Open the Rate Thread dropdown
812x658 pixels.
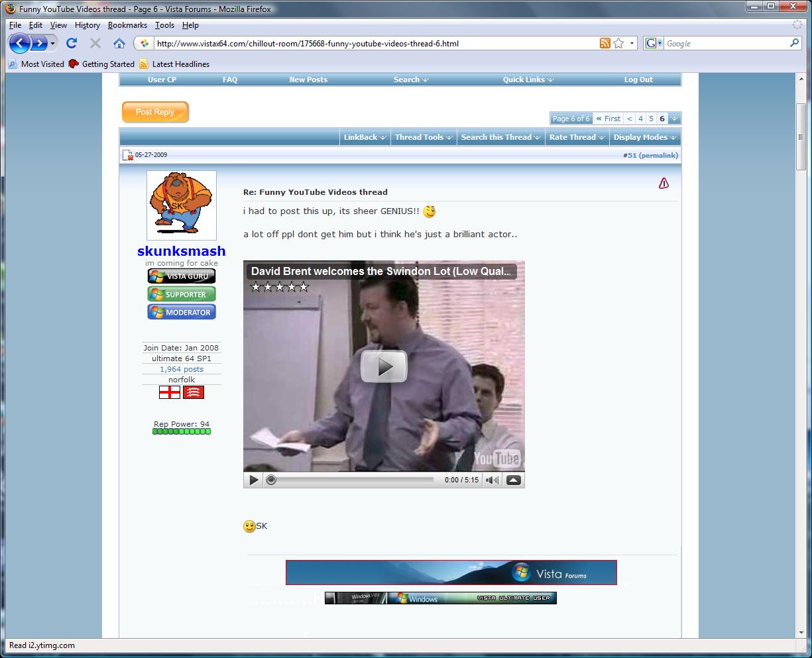577,137
